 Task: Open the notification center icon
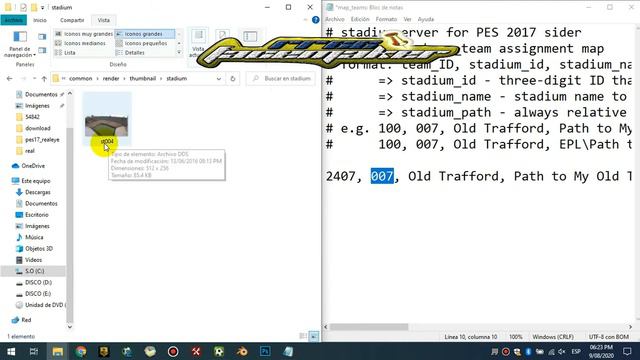tap(627, 351)
